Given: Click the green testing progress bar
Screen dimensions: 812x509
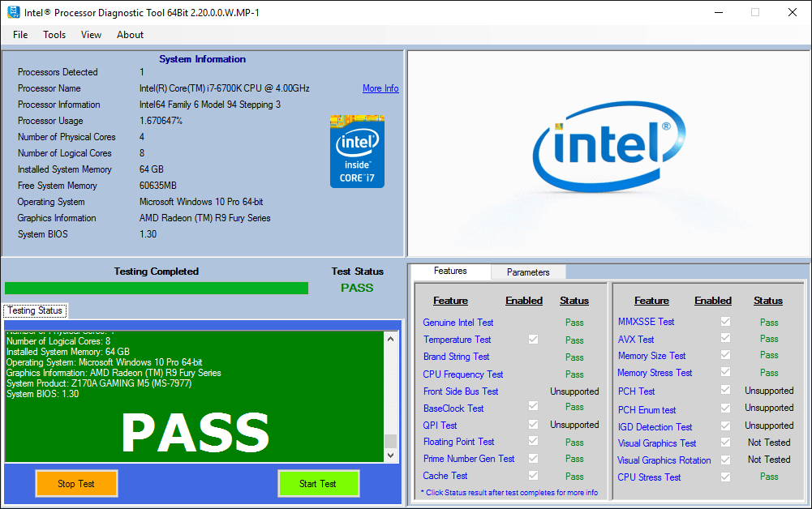Looking at the screenshot, I should tap(157, 288).
